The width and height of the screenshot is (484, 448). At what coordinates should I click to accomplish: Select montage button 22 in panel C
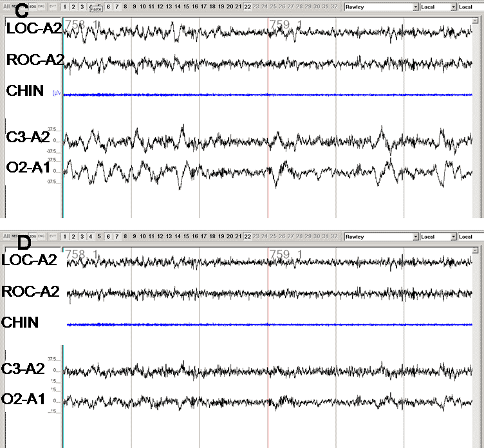click(x=247, y=6)
